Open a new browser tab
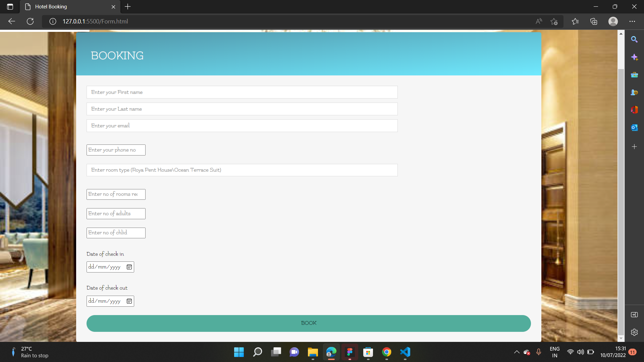Screen dimensions: 644x362 click(x=128, y=7)
